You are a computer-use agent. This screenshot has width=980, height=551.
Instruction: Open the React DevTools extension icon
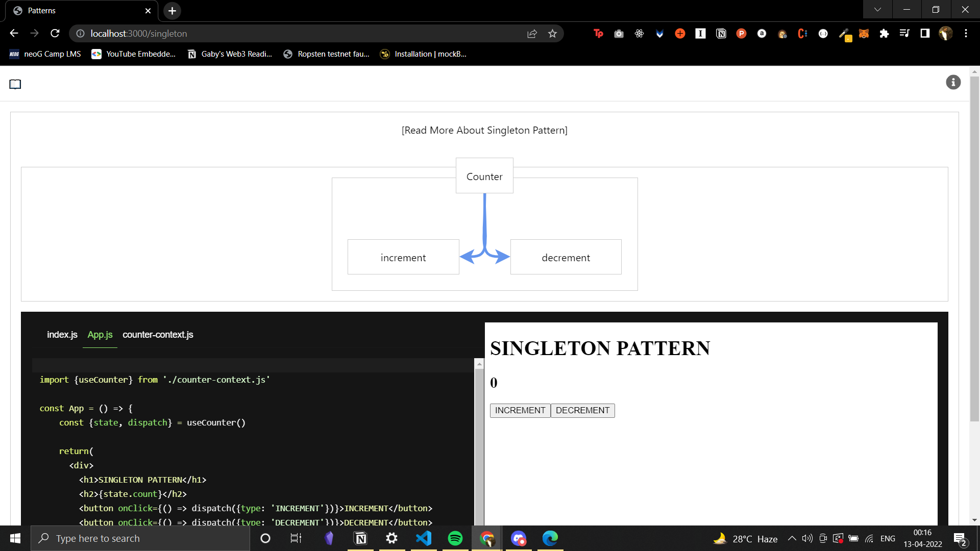pyautogui.click(x=639, y=34)
